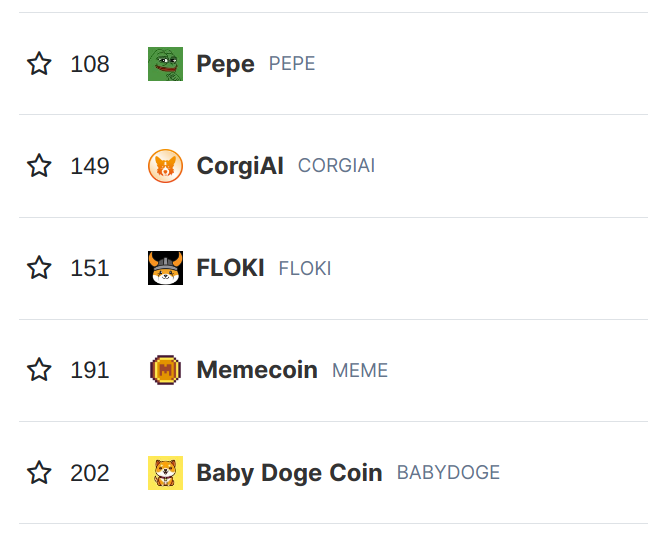Click the BABYDOGE ticker symbol

[448, 472]
